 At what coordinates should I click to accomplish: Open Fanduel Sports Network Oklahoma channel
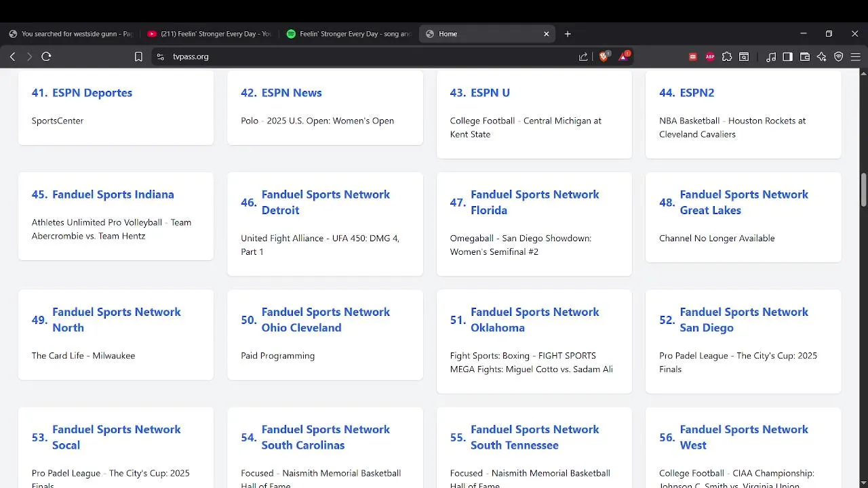pyautogui.click(x=534, y=319)
